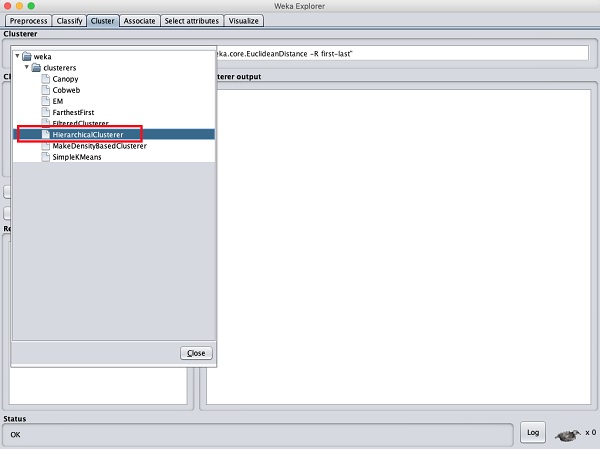Screen dimensions: 600x449
Task: Choose the Cobweb clusterer
Action: pyautogui.click(x=66, y=90)
